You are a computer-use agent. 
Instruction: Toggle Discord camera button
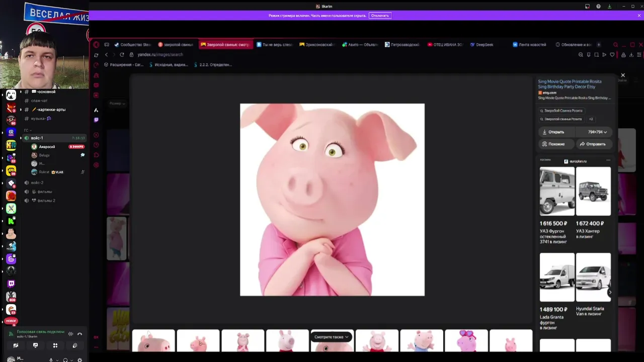pyautogui.click(x=16, y=345)
